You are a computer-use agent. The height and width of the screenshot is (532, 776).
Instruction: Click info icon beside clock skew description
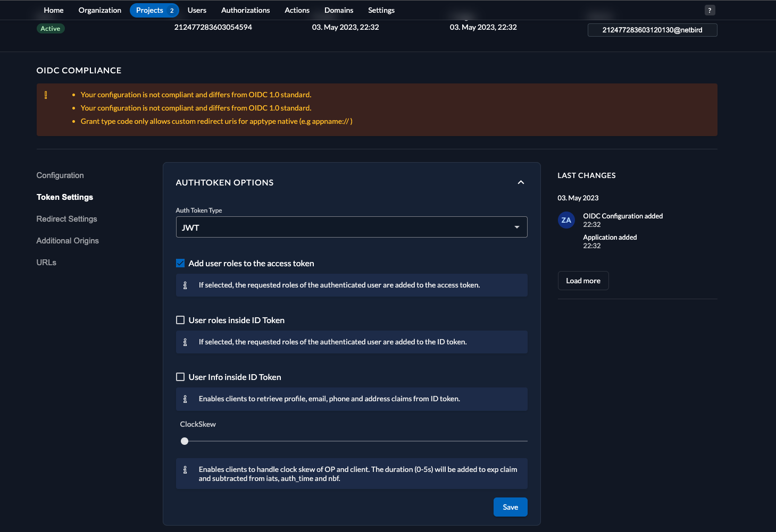coord(185,470)
